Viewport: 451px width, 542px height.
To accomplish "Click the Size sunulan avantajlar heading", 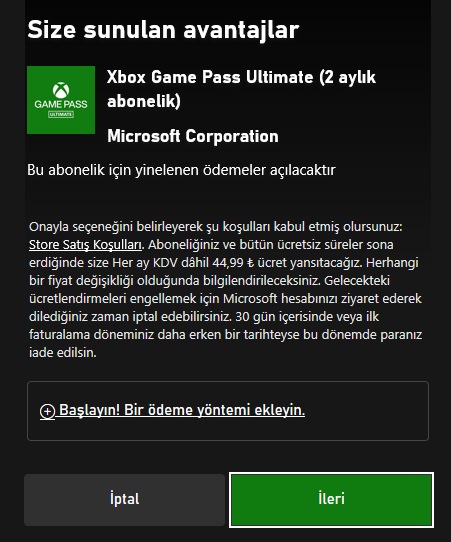I will coord(163,30).
